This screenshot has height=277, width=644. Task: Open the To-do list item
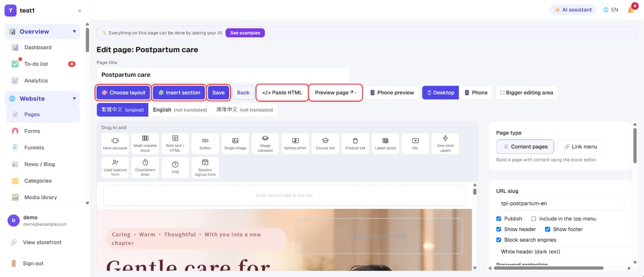[x=42, y=64]
